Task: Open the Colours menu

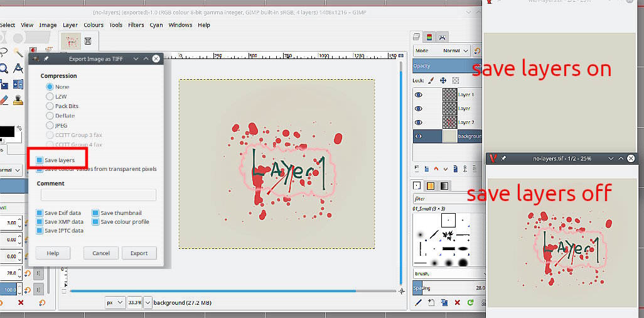Action: [94, 25]
